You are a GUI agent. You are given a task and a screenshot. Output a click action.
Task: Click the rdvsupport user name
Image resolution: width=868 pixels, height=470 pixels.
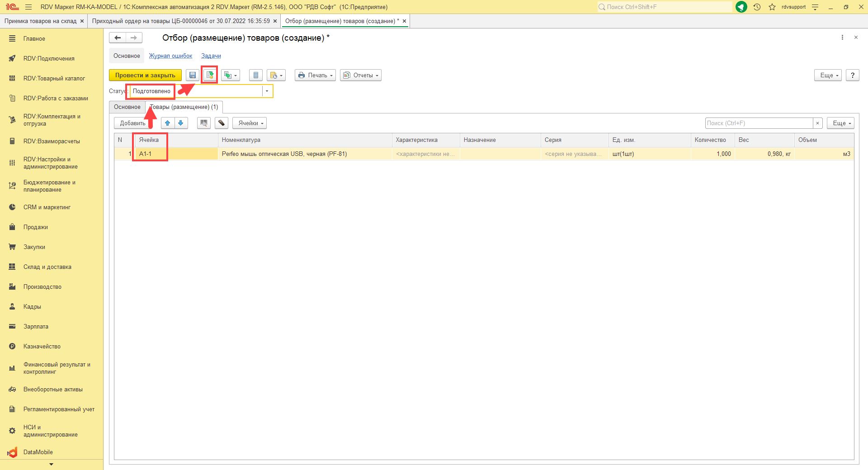793,7
